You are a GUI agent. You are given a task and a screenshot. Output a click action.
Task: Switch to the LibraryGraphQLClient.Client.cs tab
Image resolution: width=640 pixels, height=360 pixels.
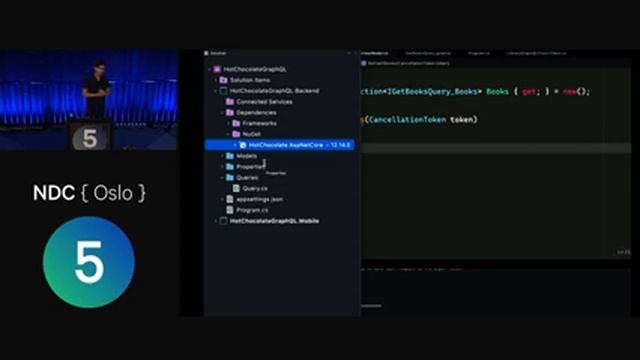pyautogui.click(x=536, y=53)
